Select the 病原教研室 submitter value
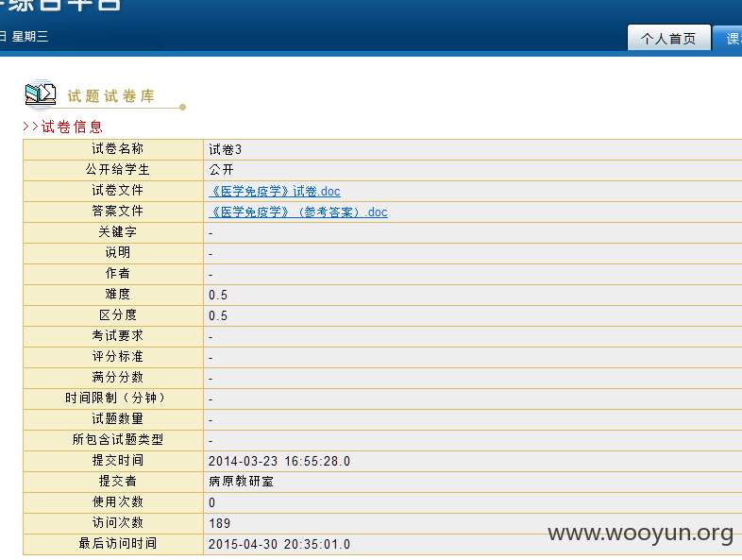The width and height of the screenshot is (742, 560). (x=241, y=482)
